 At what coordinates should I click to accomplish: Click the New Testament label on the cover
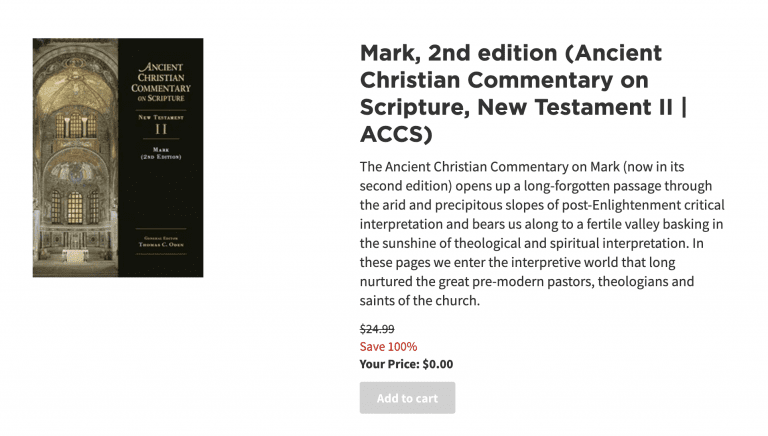pyautogui.click(x=161, y=118)
